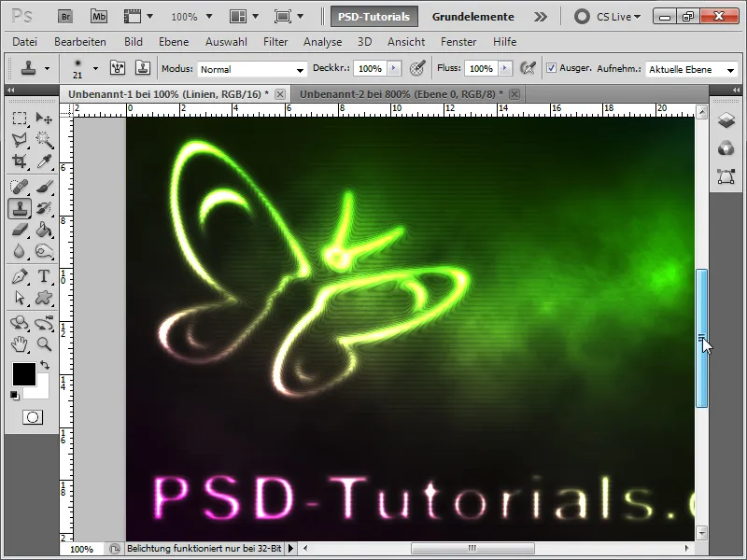Image resolution: width=747 pixels, height=560 pixels.
Task: Toggle tablet pressure for opacity
Action: [x=417, y=68]
